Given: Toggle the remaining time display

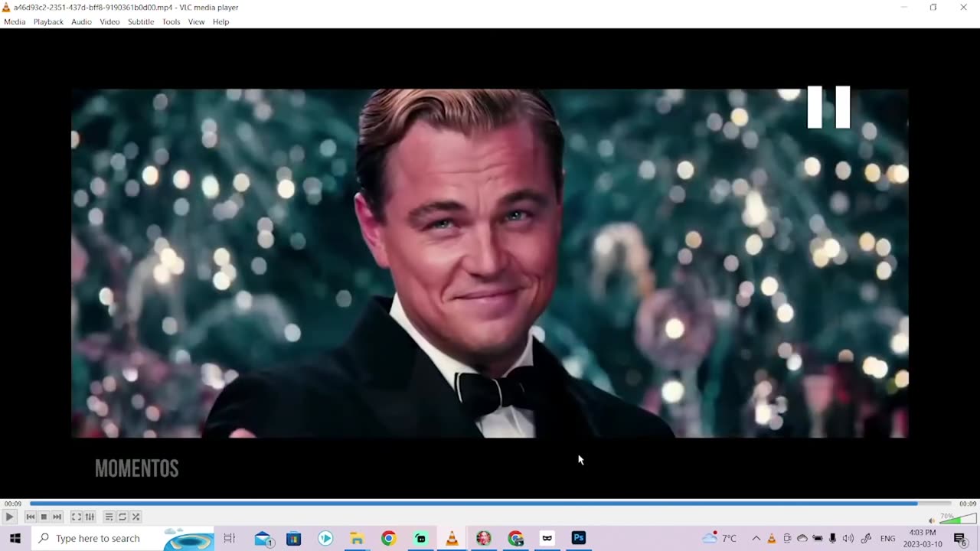Looking at the screenshot, I should click(968, 504).
